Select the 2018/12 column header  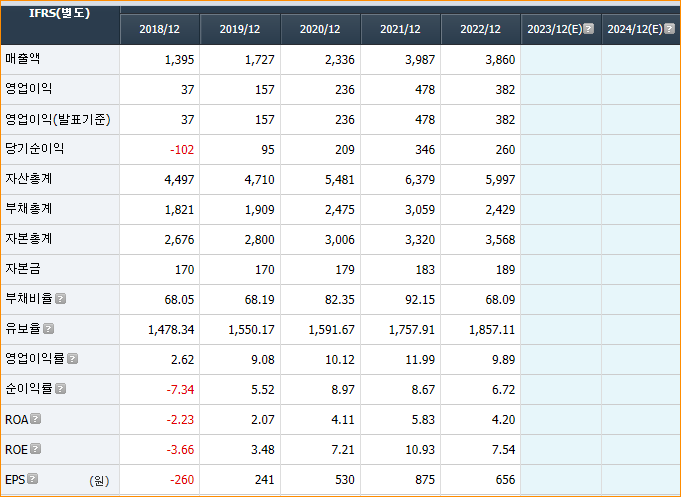pyautogui.click(x=159, y=29)
